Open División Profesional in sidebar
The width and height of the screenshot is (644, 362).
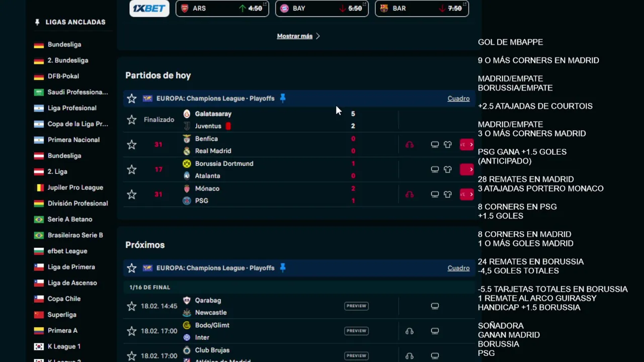pos(77,204)
